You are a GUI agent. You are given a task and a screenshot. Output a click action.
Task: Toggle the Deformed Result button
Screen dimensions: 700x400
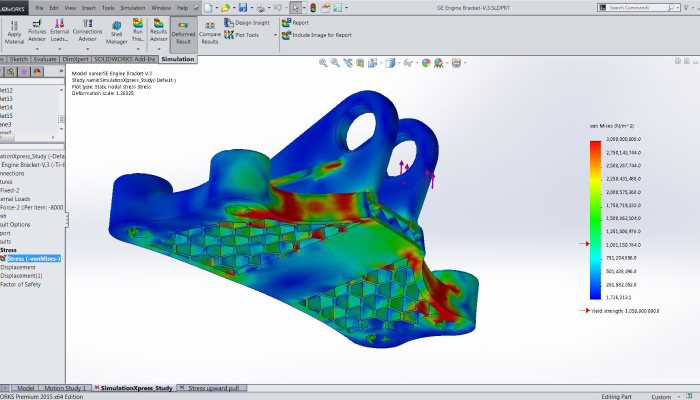[x=184, y=34]
